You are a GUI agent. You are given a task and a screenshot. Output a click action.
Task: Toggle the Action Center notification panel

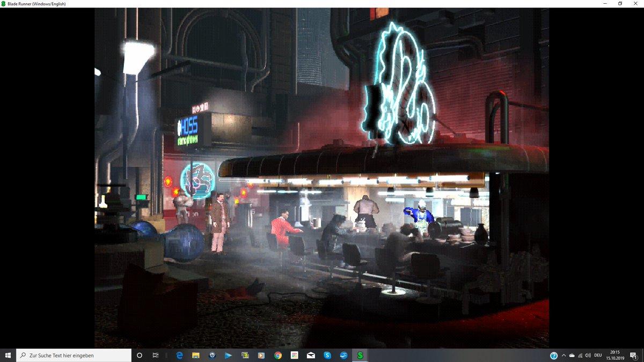633,355
